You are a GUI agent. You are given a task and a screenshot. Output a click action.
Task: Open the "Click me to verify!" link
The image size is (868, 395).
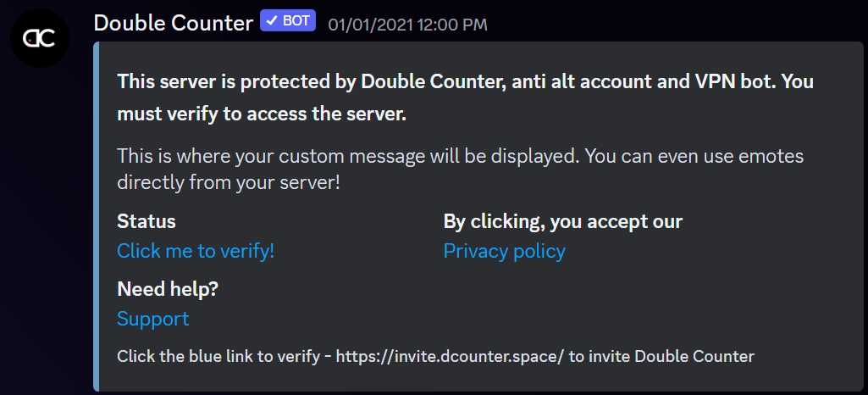pyautogui.click(x=196, y=251)
